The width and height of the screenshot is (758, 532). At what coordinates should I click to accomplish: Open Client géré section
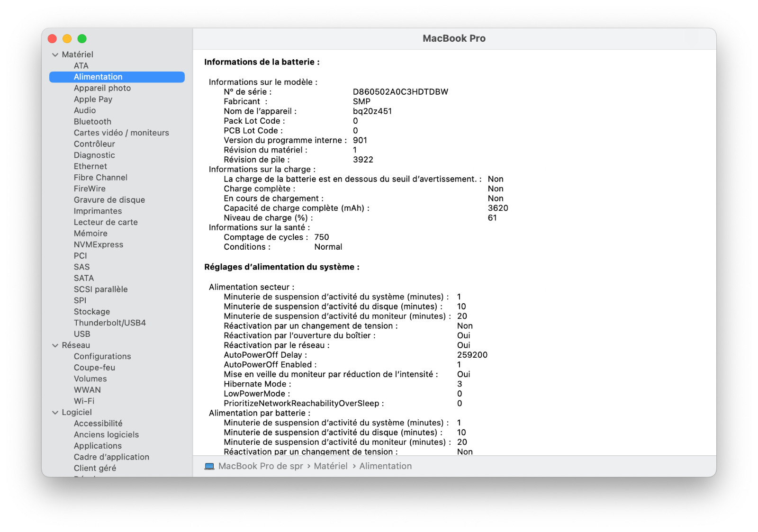(x=95, y=469)
